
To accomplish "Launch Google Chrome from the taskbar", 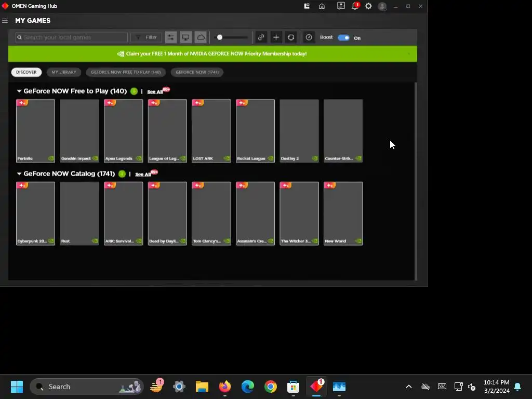I will pos(270,387).
